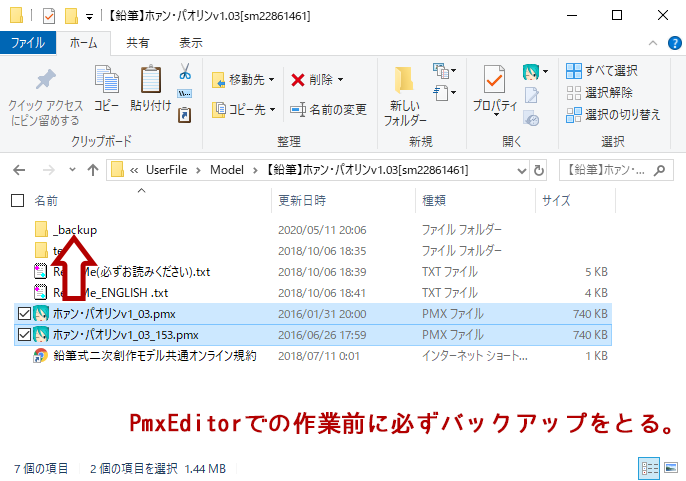Pin folder to Quick Access
The height and width of the screenshot is (481, 686).
tap(46, 97)
